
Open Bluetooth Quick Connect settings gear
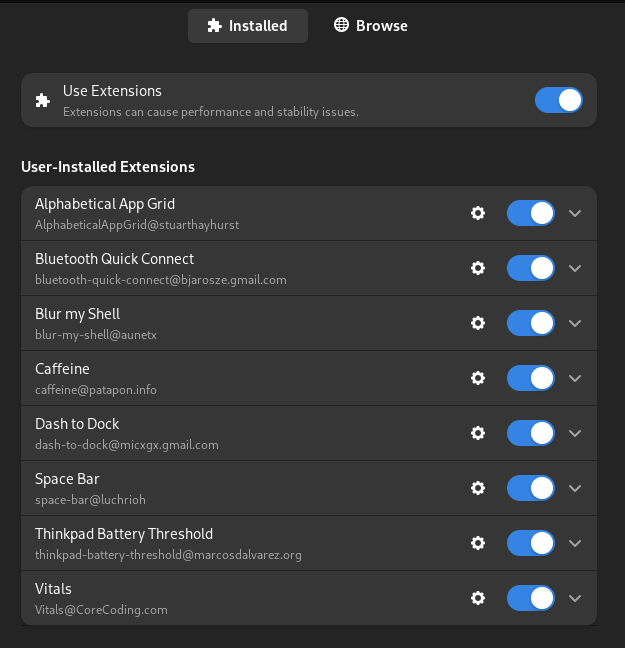coord(478,268)
